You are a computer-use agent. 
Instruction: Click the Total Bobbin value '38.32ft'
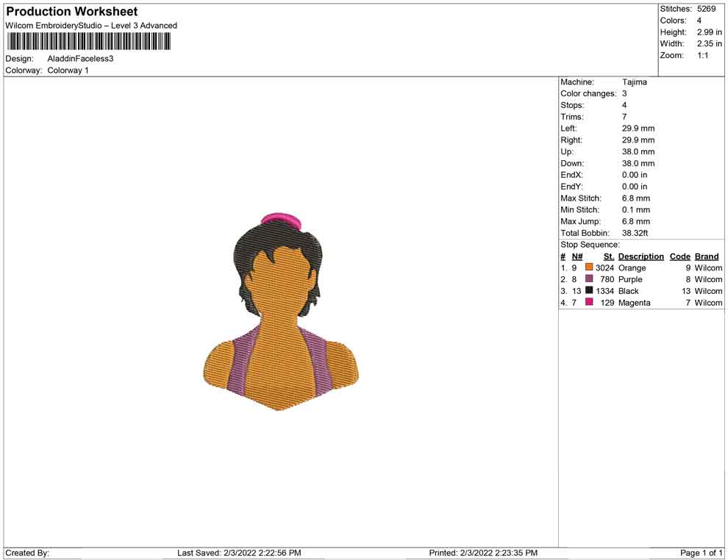tap(635, 233)
